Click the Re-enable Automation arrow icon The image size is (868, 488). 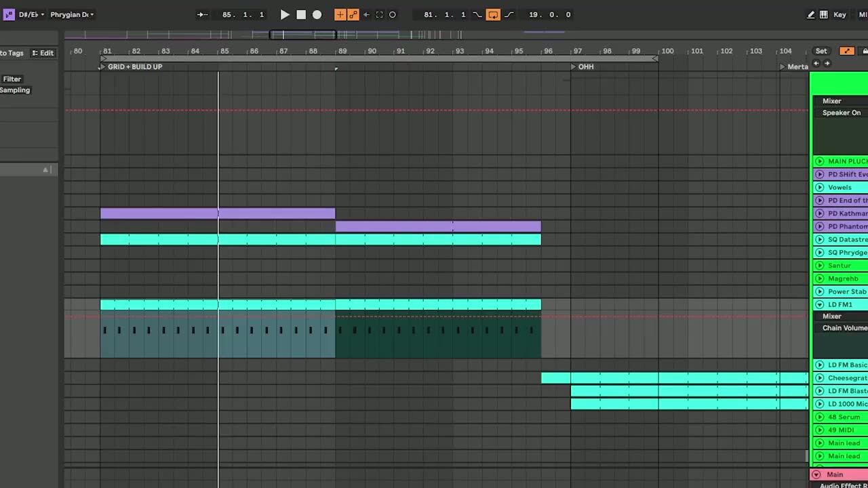[x=366, y=14]
